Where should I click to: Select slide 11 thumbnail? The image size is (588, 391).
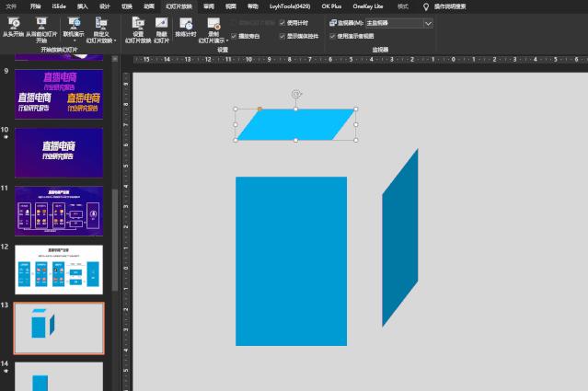point(59,210)
